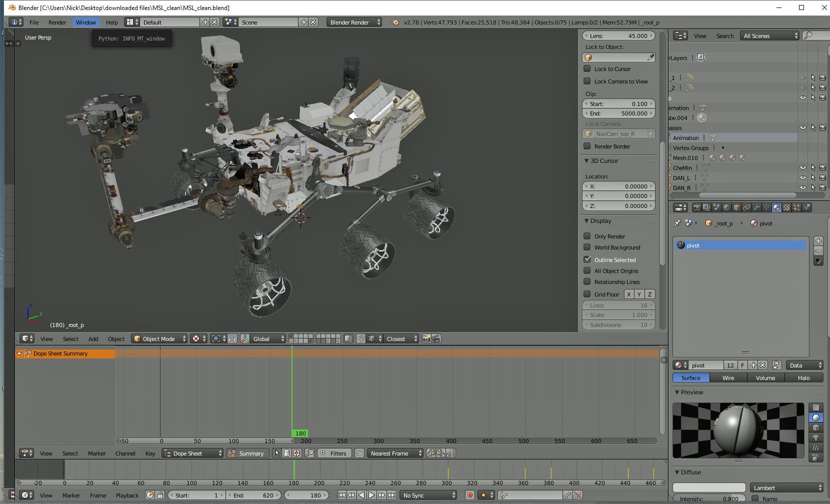The image size is (830, 504).
Task: Play the animation forward
Action: pos(371,495)
